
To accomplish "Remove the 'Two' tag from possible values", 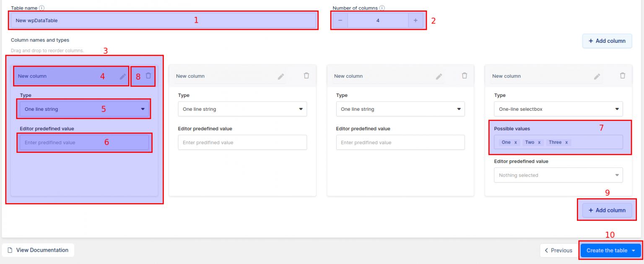I will (x=539, y=142).
